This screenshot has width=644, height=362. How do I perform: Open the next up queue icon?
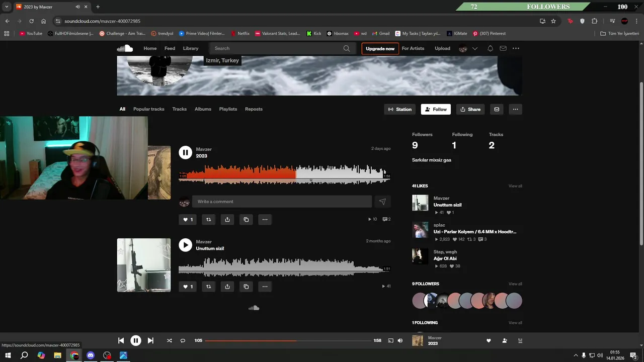point(520,340)
